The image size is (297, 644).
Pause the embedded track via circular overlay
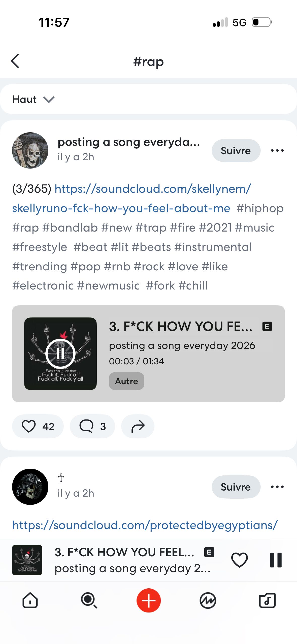pos(60,353)
